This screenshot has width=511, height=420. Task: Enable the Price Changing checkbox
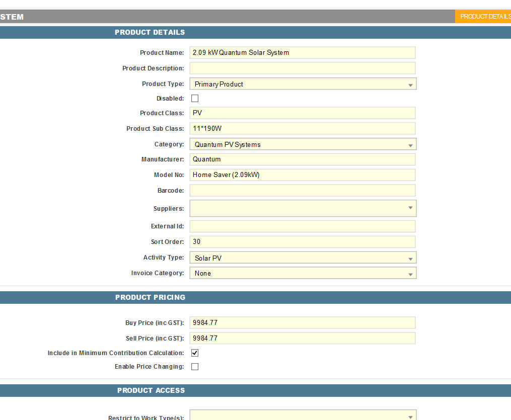tap(195, 367)
